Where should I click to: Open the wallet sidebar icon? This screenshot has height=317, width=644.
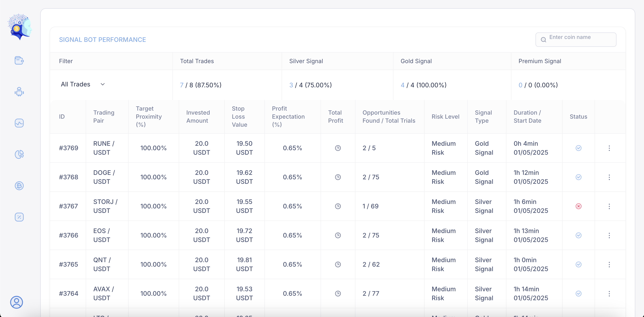pos(19,60)
